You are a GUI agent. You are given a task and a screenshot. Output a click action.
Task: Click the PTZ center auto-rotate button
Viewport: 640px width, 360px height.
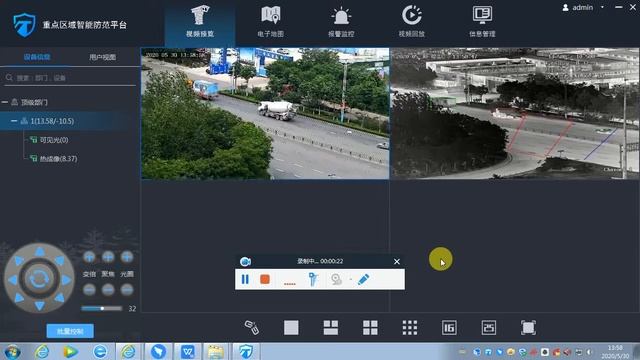[39, 279]
